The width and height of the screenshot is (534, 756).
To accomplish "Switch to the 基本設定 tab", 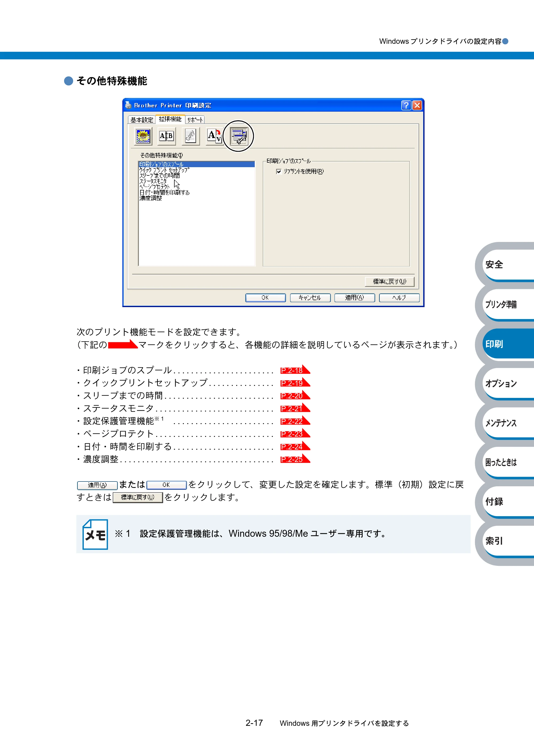I will coord(142,120).
